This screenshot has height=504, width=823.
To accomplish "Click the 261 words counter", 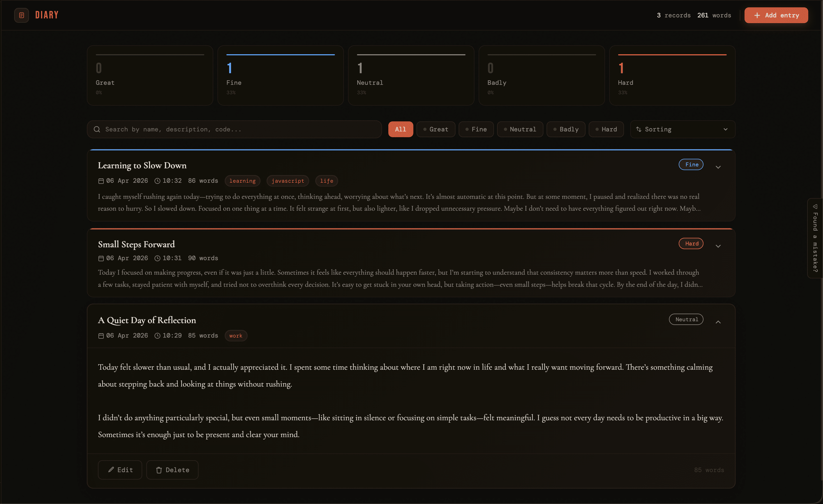I will coord(714,15).
